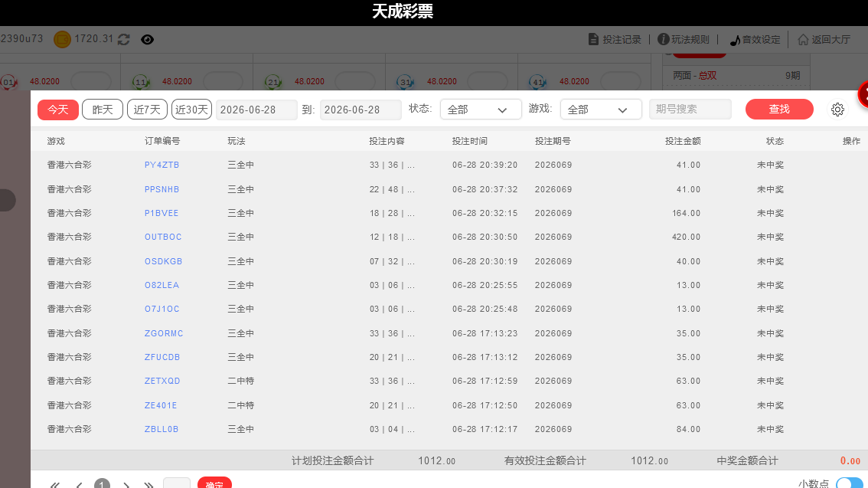Viewport: 868px width, 488px height.
Task: Open 玩法规则 info icon
Action: coord(663,39)
